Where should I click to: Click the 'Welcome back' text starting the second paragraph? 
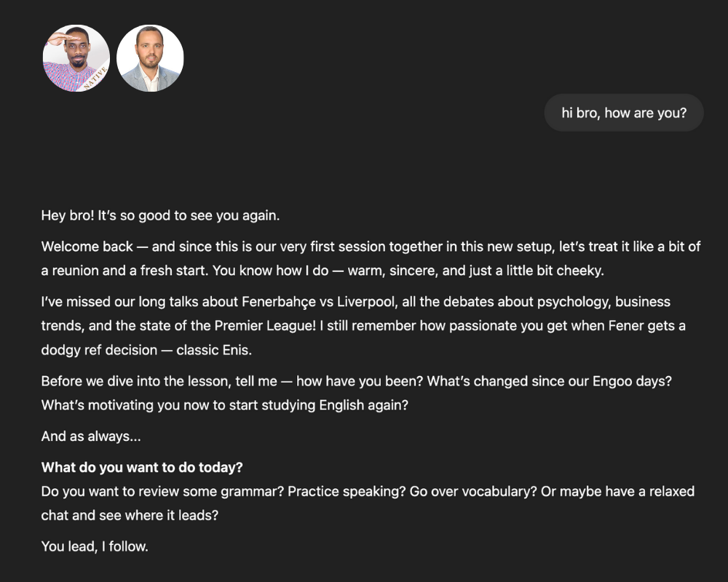(87, 247)
